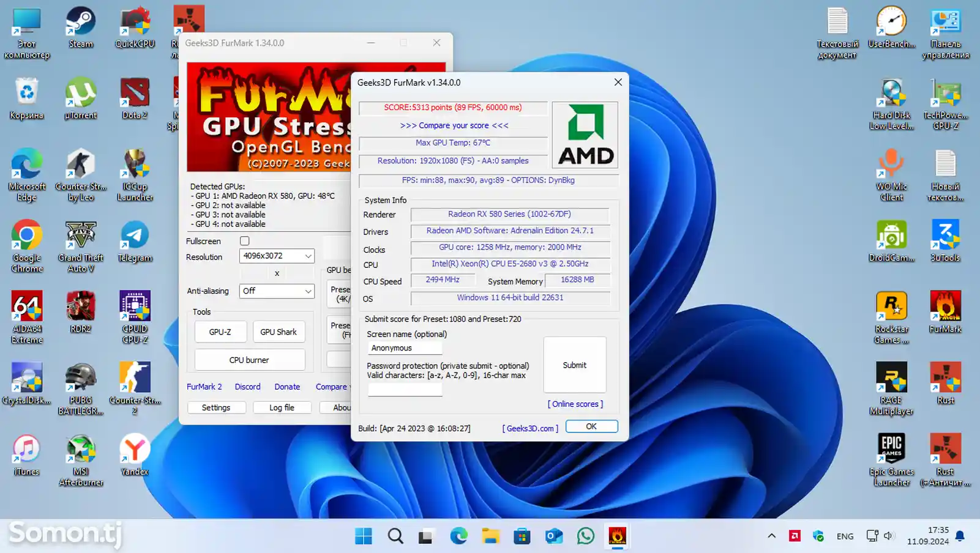980x553 pixels.
Task: Launch the ICCup Launcher icon
Action: pos(135,174)
